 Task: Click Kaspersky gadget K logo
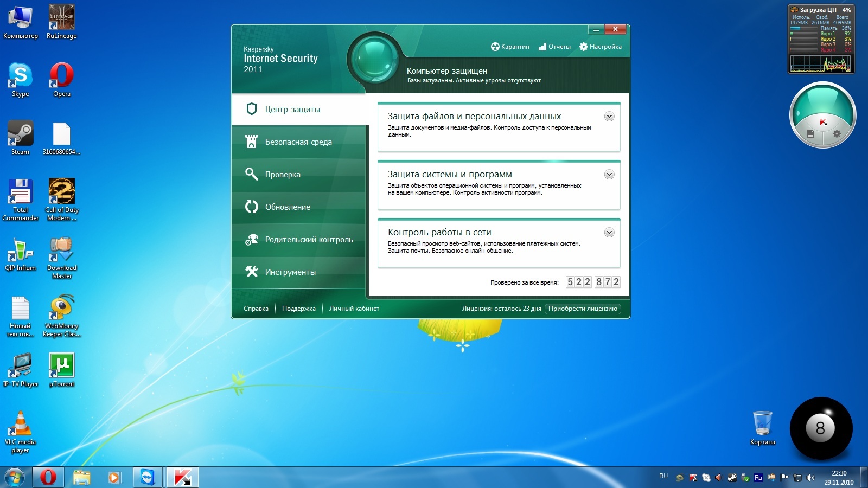824,122
